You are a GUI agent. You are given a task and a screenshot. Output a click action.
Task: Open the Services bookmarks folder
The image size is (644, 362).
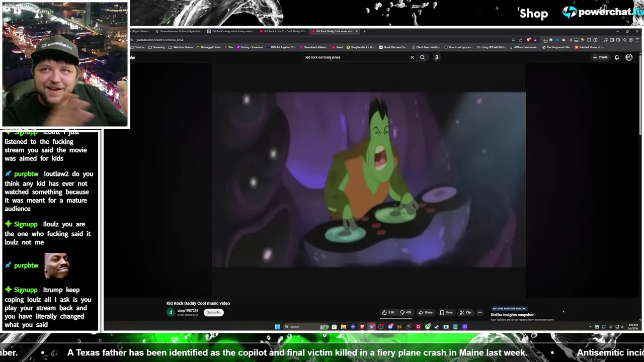[137, 47]
